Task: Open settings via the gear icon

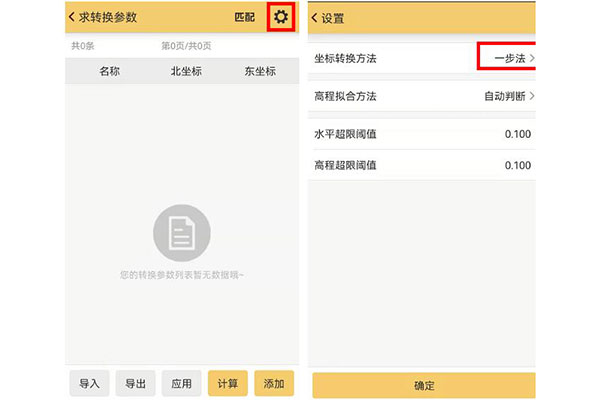Action: tap(281, 17)
